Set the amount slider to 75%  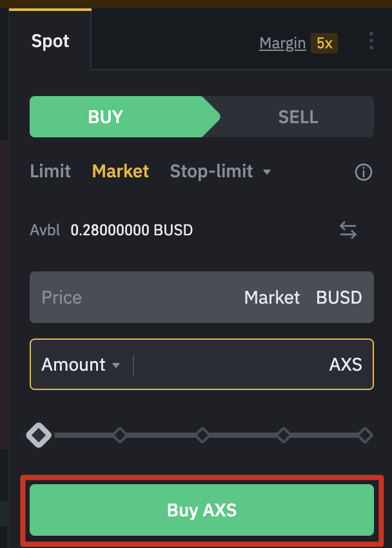(284, 435)
